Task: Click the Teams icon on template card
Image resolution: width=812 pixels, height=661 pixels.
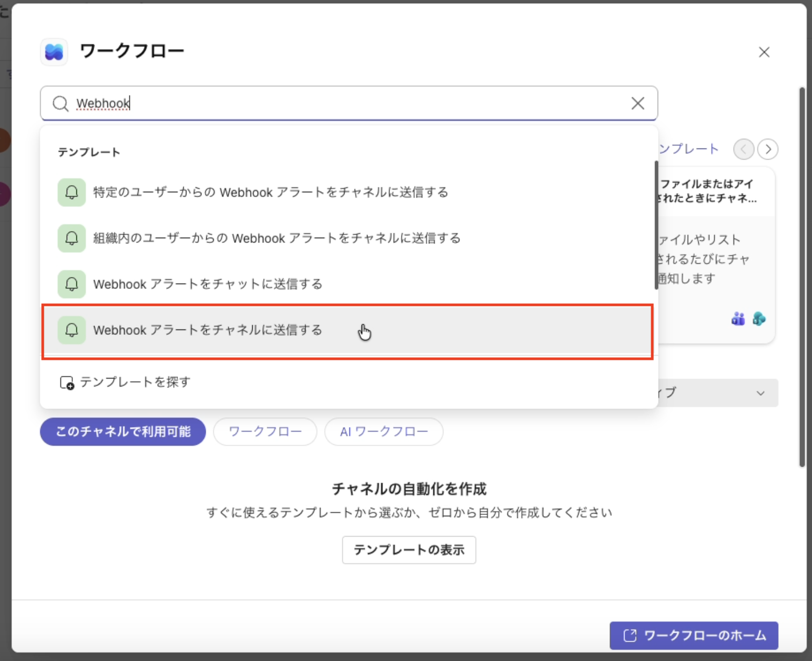Action: click(738, 319)
